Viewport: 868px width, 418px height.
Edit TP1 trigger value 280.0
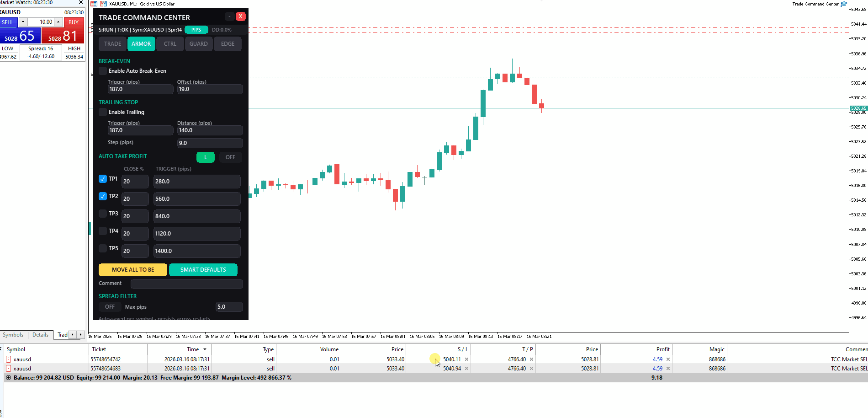197,182
